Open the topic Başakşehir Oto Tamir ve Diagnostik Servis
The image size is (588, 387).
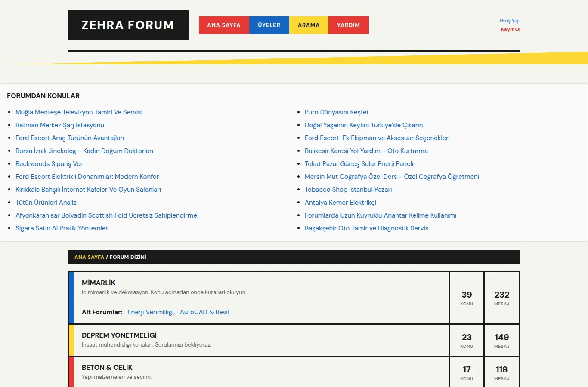[366, 228]
